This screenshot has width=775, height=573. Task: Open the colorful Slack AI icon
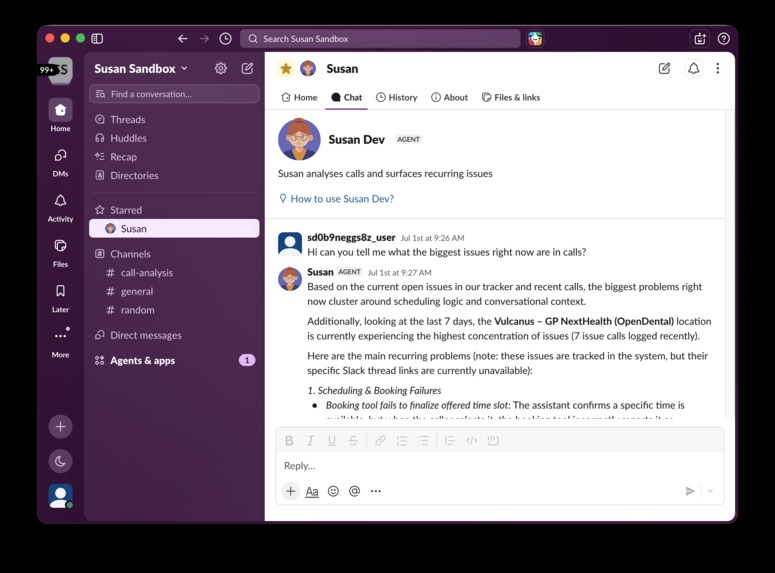click(535, 39)
